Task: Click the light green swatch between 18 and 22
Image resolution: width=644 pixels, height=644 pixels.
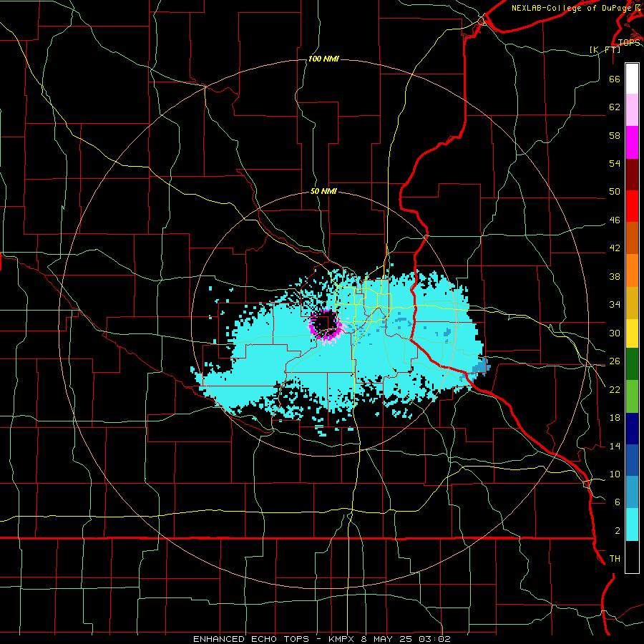Action: pyautogui.click(x=632, y=396)
